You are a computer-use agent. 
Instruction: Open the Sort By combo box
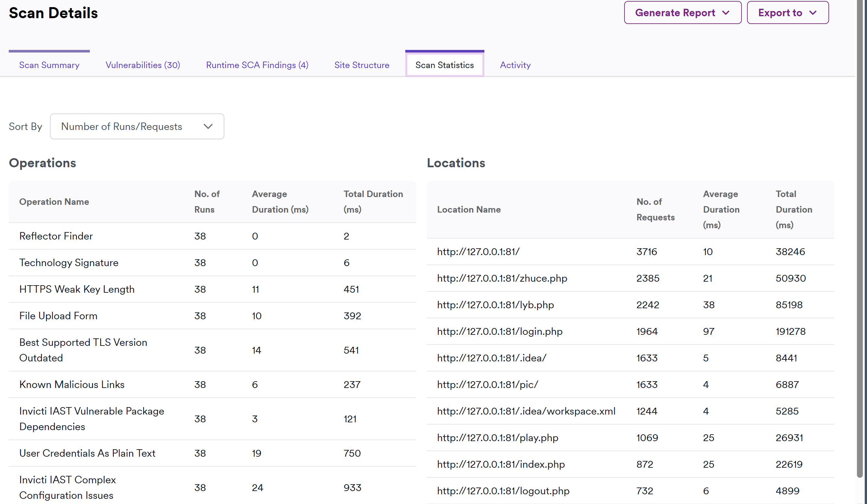137,127
